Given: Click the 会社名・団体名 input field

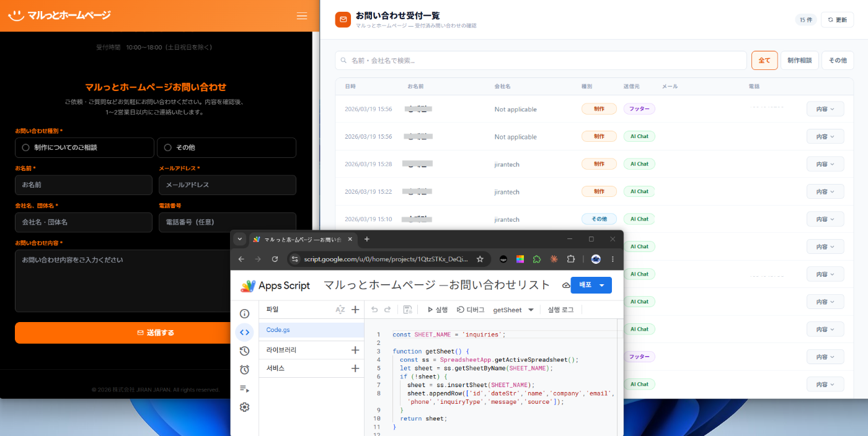Looking at the screenshot, I should pos(84,222).
